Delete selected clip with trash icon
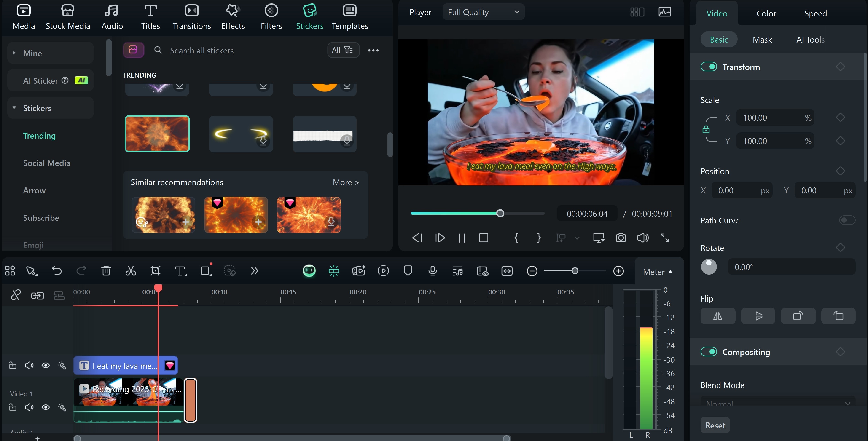Viewport: 868px width, 441px height. (106, 271)
